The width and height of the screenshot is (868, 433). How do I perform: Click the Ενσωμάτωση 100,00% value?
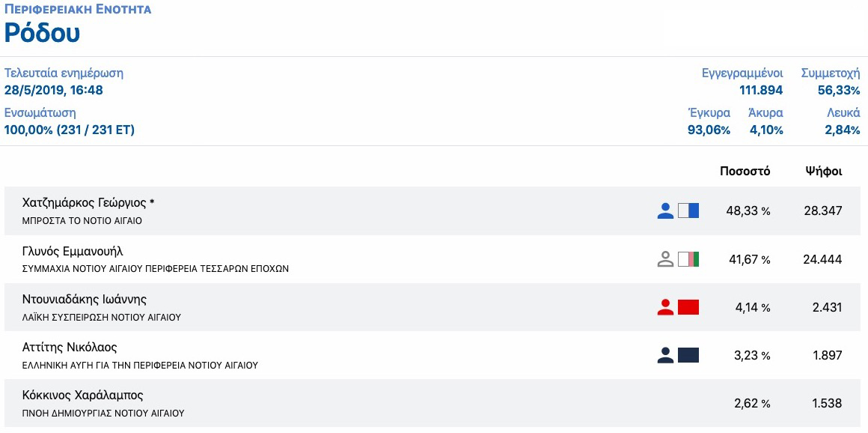(x=70, y=130)
